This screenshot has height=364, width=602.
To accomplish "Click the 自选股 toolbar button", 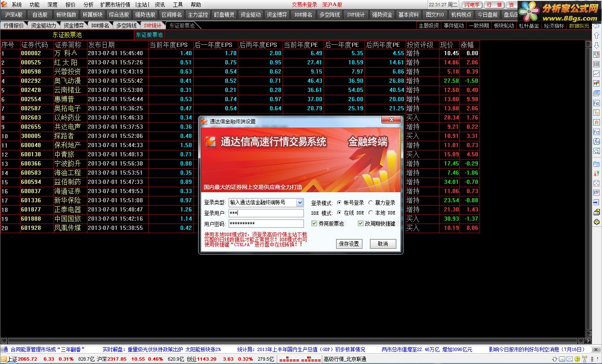I will pos(40,15).
